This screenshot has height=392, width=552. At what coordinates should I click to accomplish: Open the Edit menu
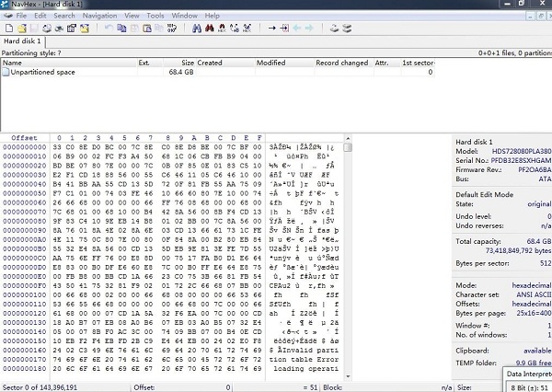[x=40, y=16]
